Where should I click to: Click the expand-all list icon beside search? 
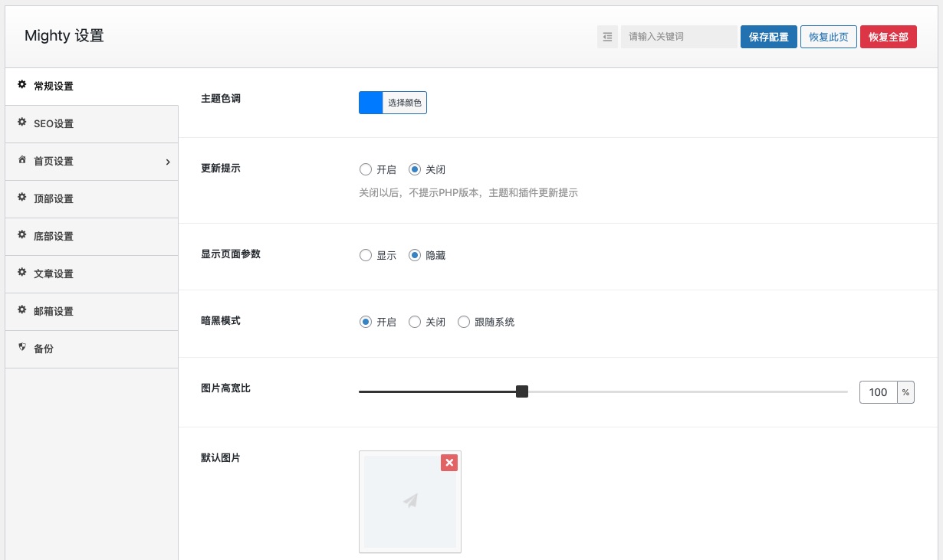(607, 37)
